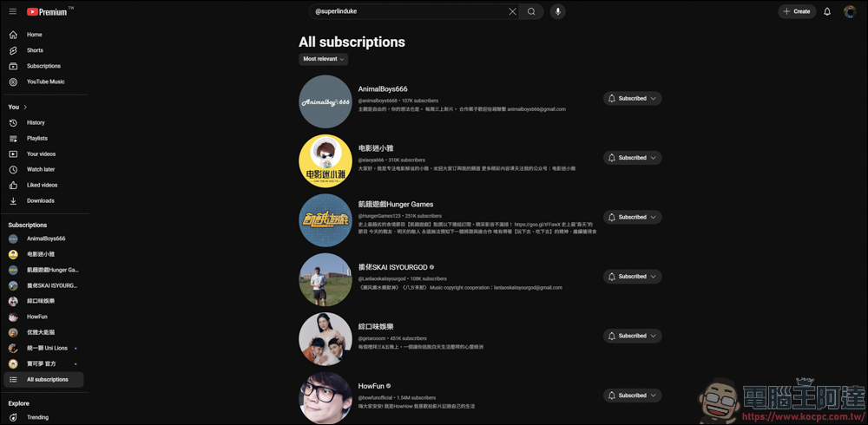Open 电影迷小雅 channel title link
Image resolution: width=868 pixels, height=425 pixels.
tap(376, 148)
